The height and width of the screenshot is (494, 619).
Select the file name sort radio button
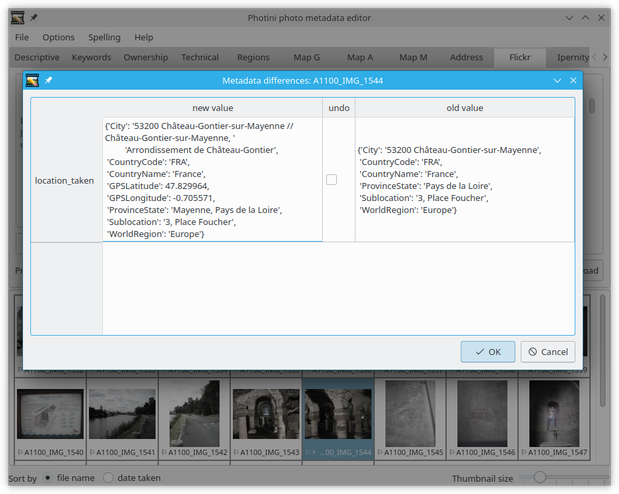[47, 478]
